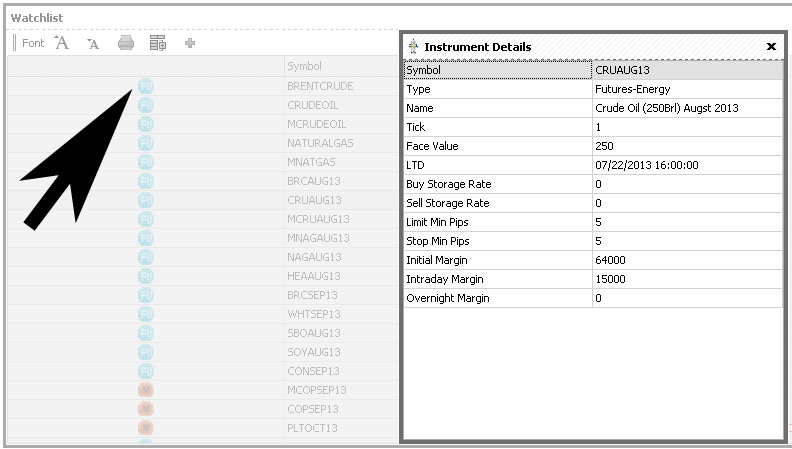Click the increase font size icon
This screenshot has width=792, height=449.
coord(62,43)
